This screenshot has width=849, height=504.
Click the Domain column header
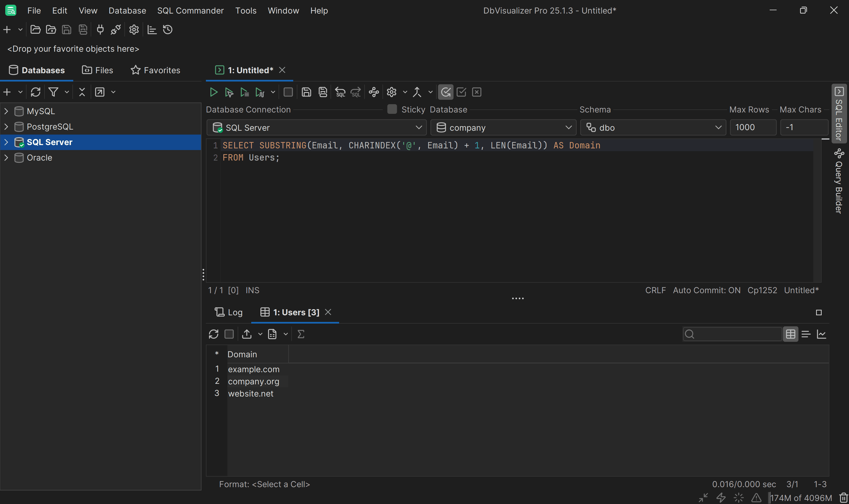coord(258,354)
